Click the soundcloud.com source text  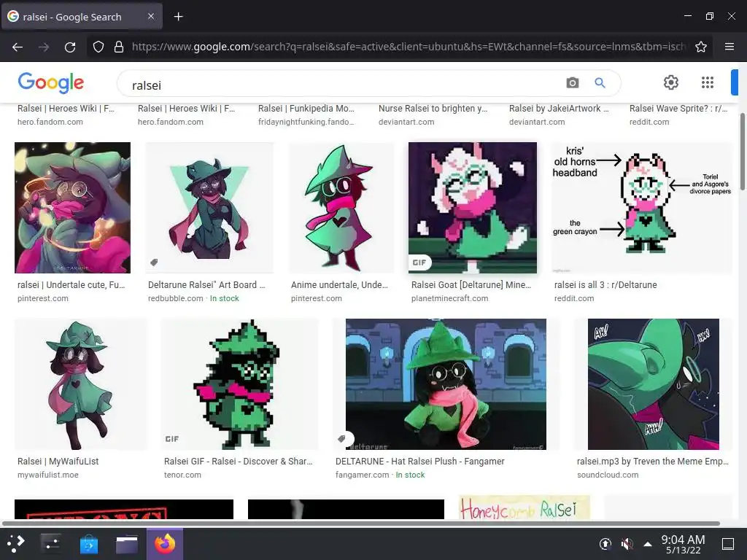608,475
